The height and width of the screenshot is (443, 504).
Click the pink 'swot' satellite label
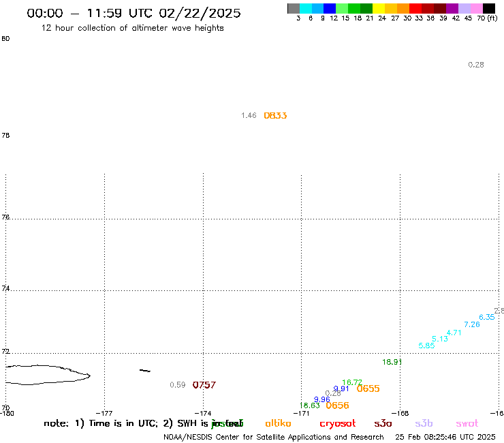click(x=467, y=424)
